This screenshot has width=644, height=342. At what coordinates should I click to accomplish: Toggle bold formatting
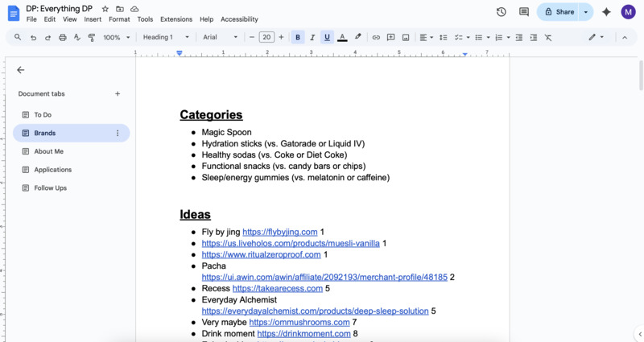click(x=298, y=37)
